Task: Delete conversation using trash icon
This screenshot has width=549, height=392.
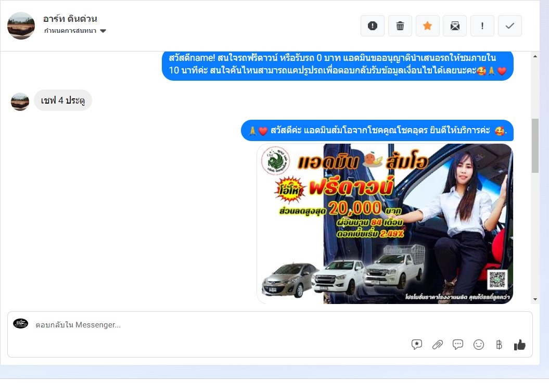Action: pos(400,26)
